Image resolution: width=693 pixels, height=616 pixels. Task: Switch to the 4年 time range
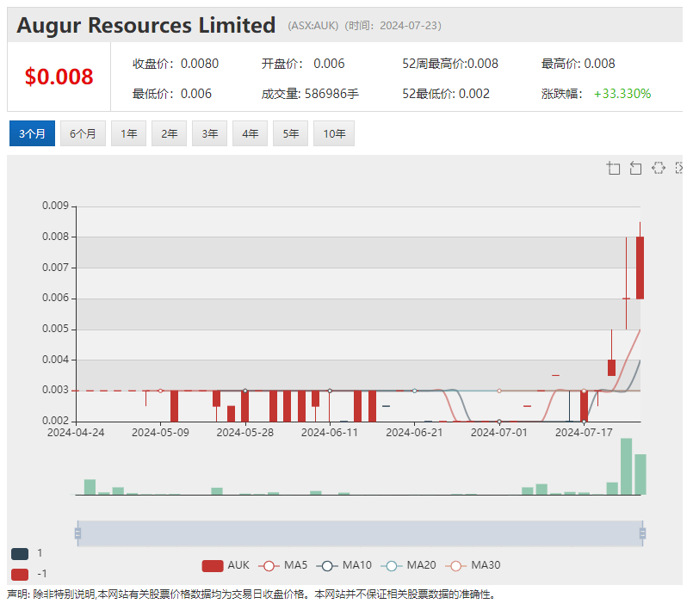(x=251, y=133)
